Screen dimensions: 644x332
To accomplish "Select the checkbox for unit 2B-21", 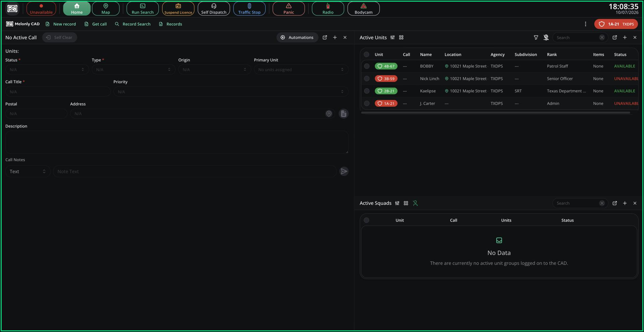I will 367,91.
